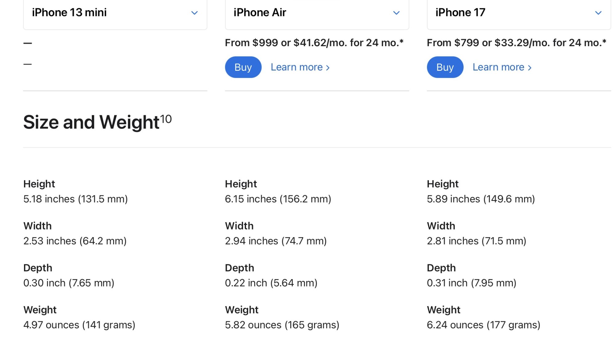616x364 pixels.
Task: Click iPhone Air price text From $999
Action: (314, 43)
